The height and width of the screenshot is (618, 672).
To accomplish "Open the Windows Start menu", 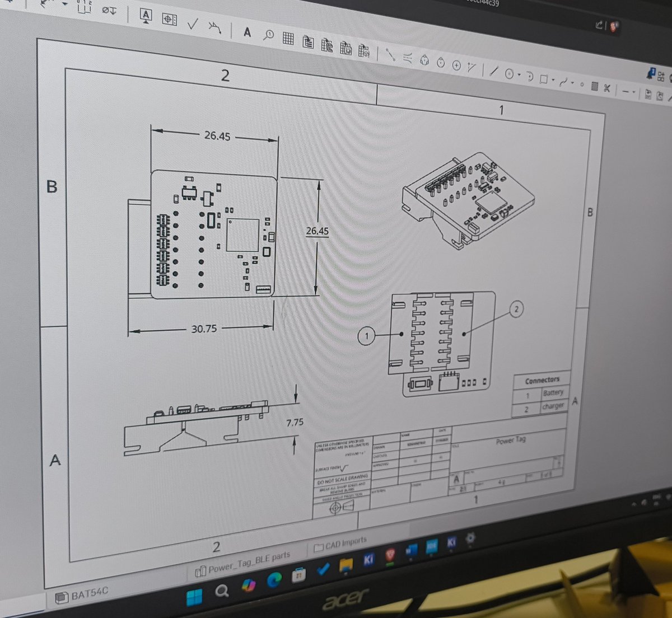I will [195, 597].
